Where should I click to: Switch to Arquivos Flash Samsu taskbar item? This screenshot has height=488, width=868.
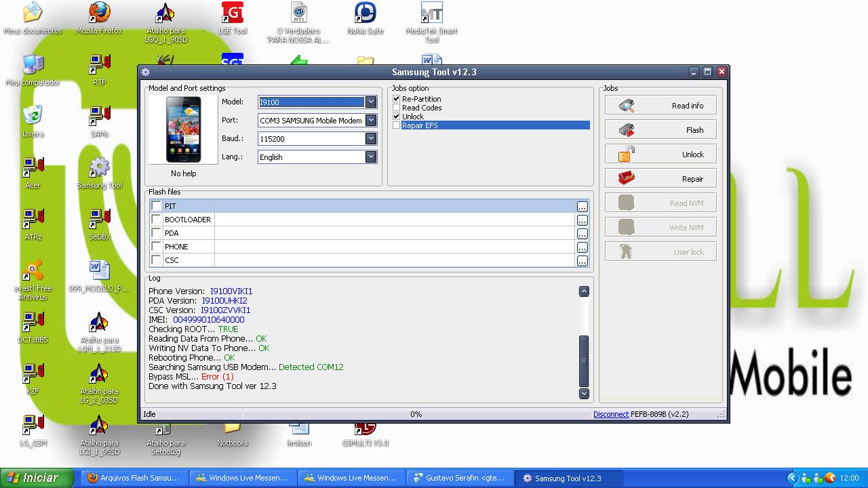coord(134,478)
